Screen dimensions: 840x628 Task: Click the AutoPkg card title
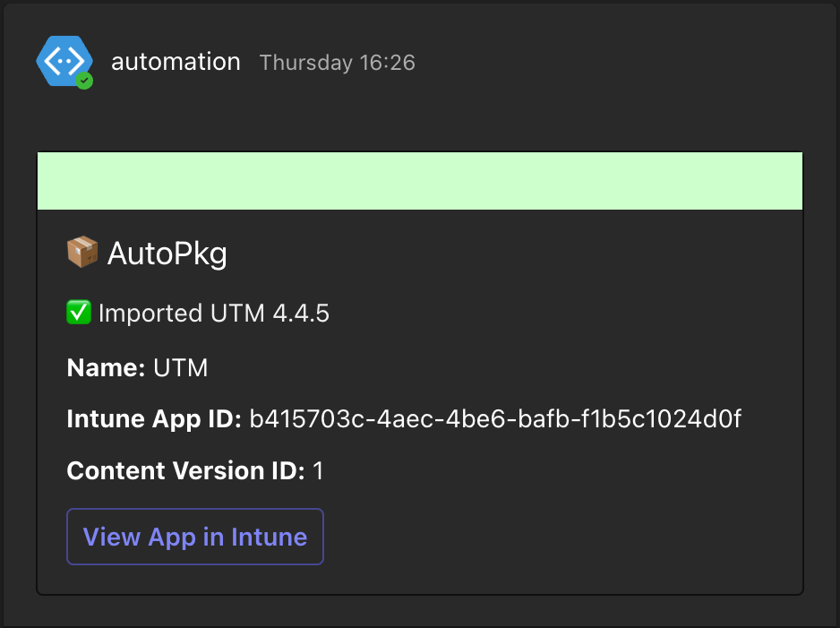click(147, 254)
